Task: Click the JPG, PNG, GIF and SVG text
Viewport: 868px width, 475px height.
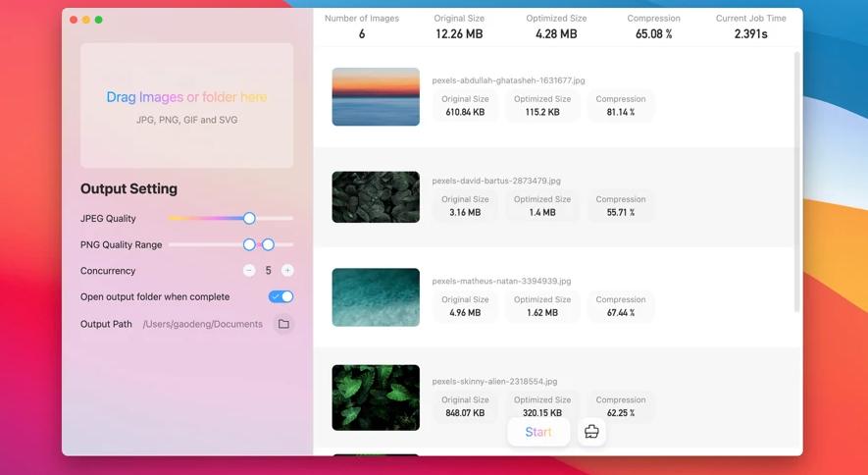Action: coord(187,120)
